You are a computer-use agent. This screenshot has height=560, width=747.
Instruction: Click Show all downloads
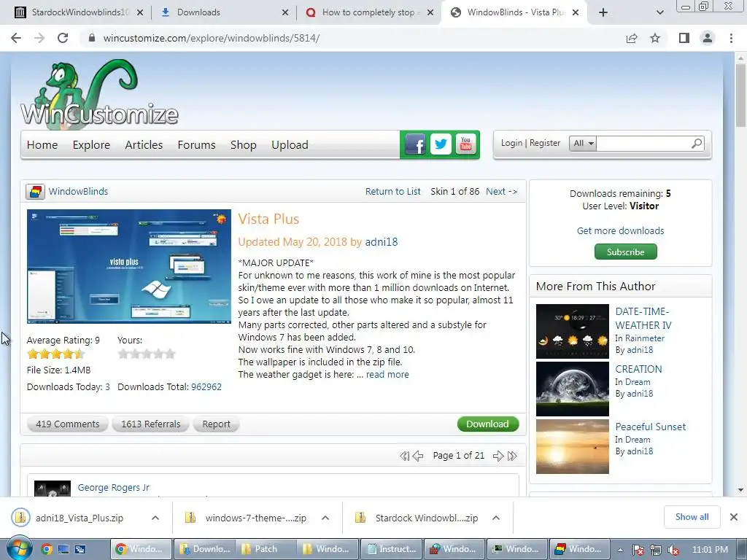pos(692,517)
